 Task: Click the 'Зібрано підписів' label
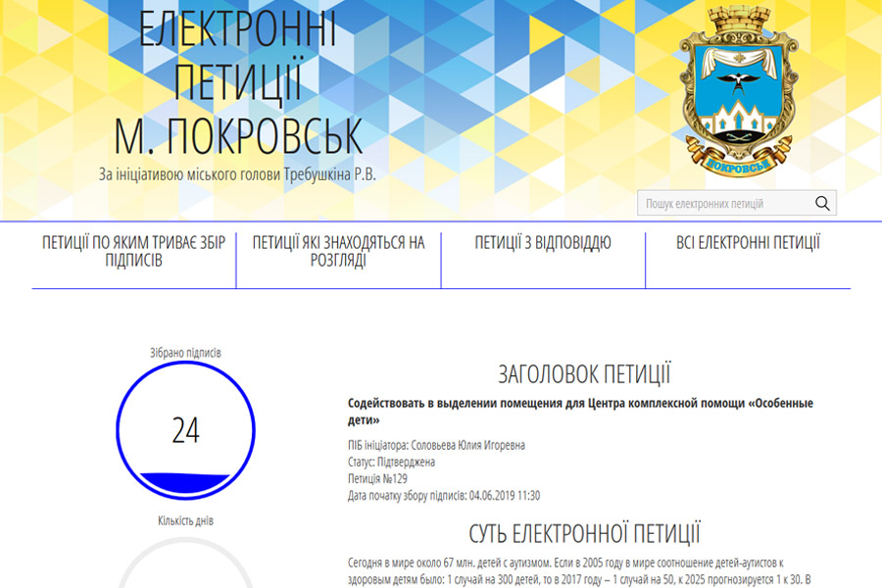pos(185,353)
